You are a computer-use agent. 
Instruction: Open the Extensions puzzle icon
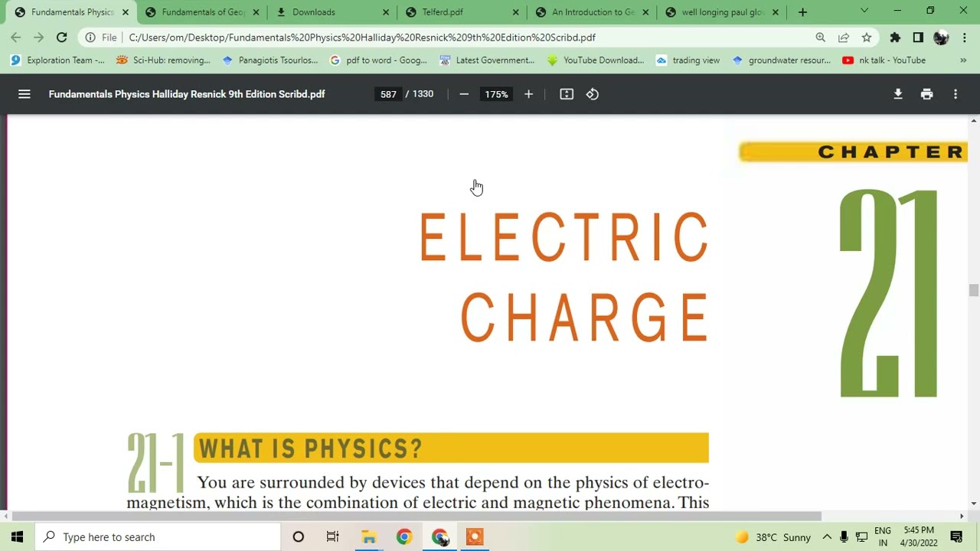895,37
